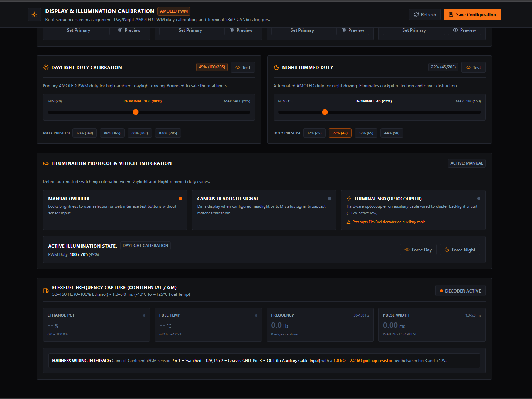Viewport: 532px width, 399px height.
Task: Choose the 32% (65) night duty preset
Action: [x=366, y=133]
